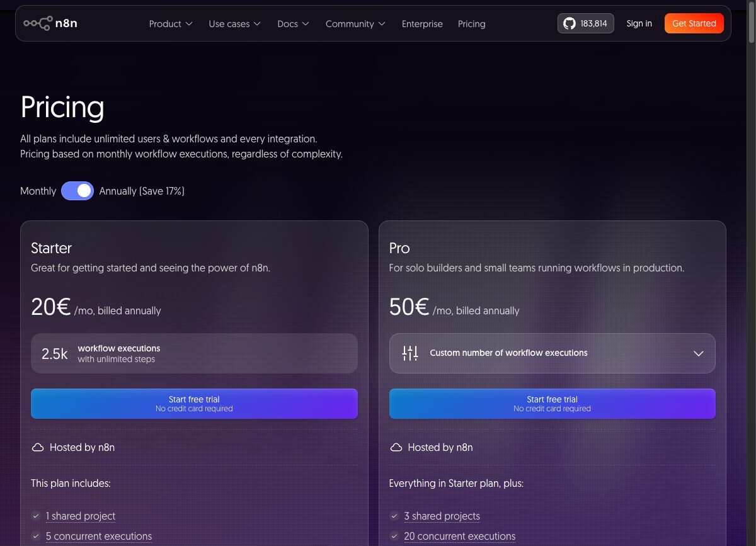The image size is (756, 546).
Task: Click the 1 shared project link
Action: (x=81, y=516)
